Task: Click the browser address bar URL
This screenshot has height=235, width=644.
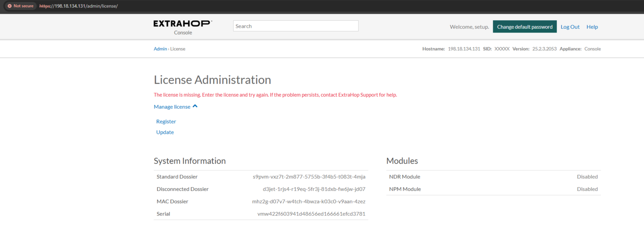Action: point(79,6)
